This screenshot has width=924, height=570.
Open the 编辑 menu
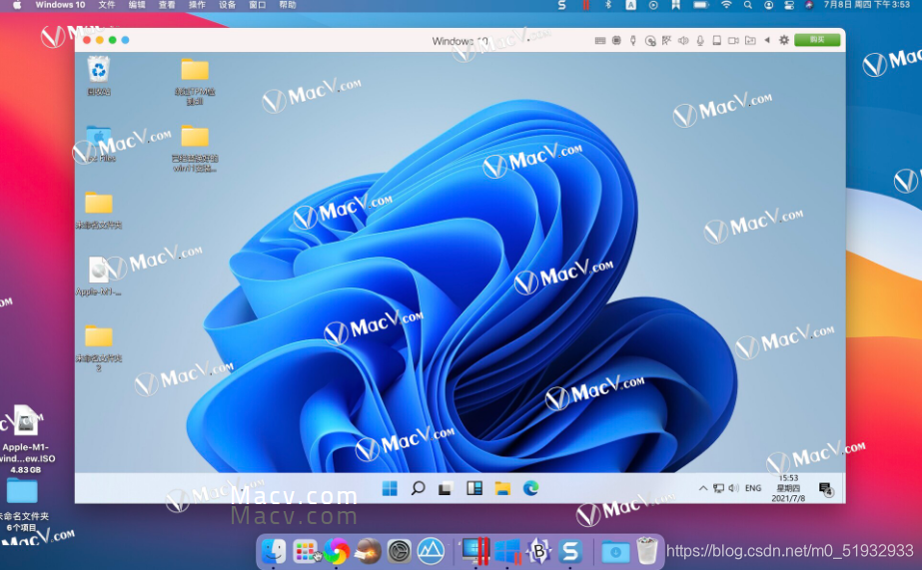click(137, 5)
